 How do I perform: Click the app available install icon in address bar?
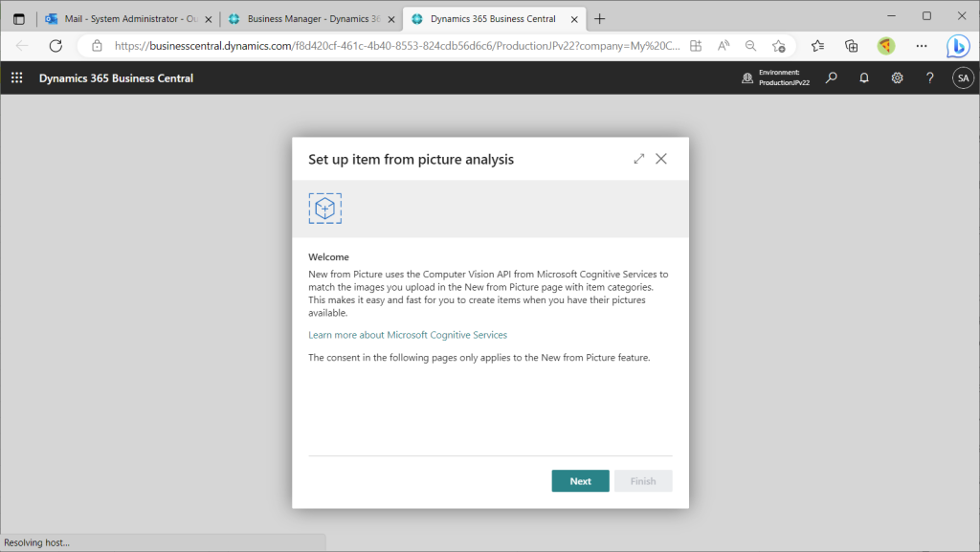[x=696, y=46]
